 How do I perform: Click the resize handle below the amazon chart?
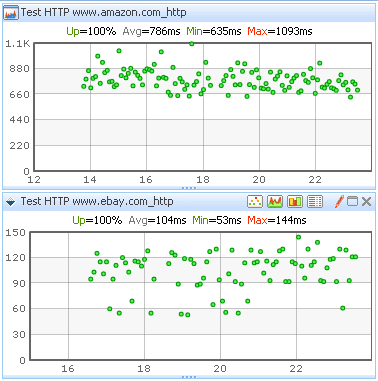[x=189, y=188]
